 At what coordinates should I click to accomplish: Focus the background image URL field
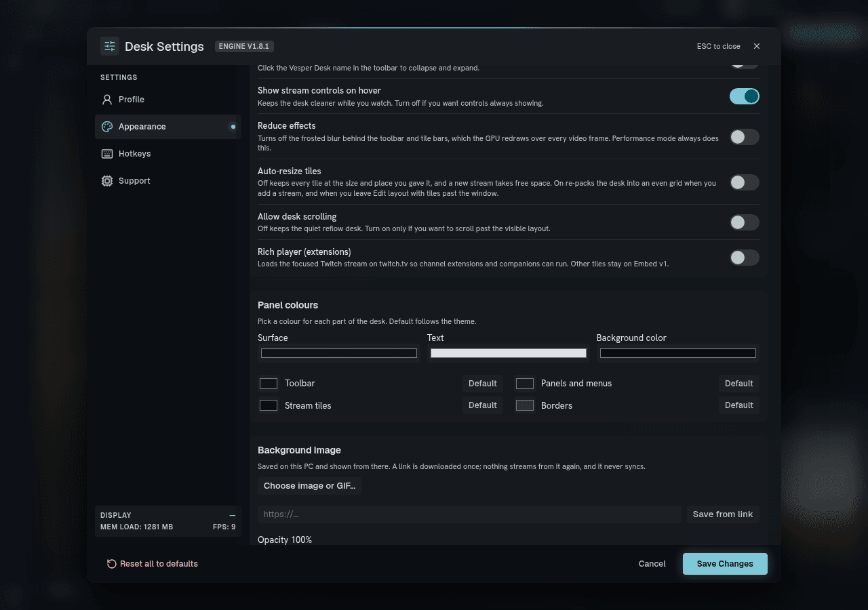click(469, 514)
